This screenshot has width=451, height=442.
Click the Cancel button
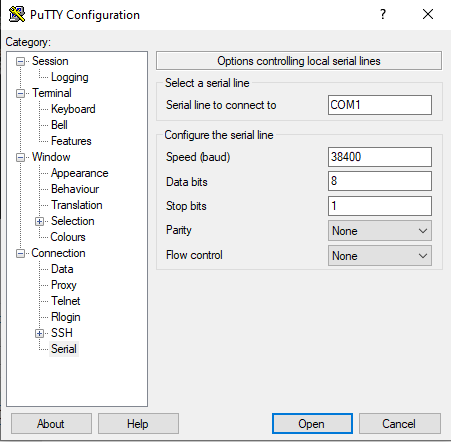click(x=399, y=424)
